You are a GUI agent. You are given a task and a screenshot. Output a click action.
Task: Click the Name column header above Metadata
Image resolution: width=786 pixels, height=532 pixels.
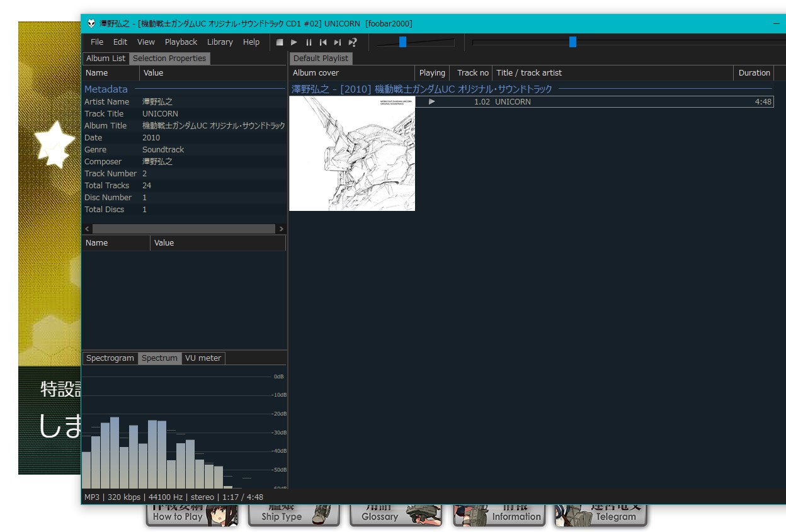111,73
